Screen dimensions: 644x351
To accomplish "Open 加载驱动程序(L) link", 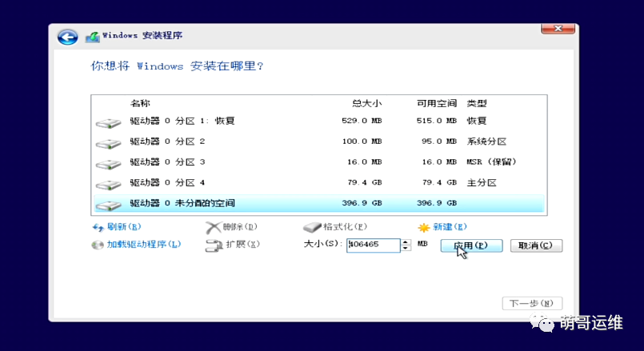I will (144, 245).
